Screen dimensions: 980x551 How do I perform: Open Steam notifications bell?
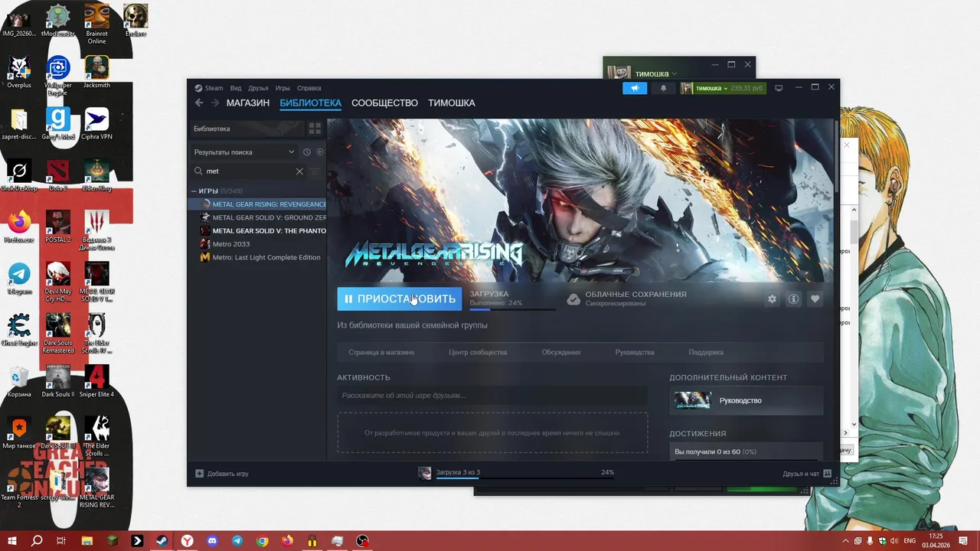click(663, 88)
